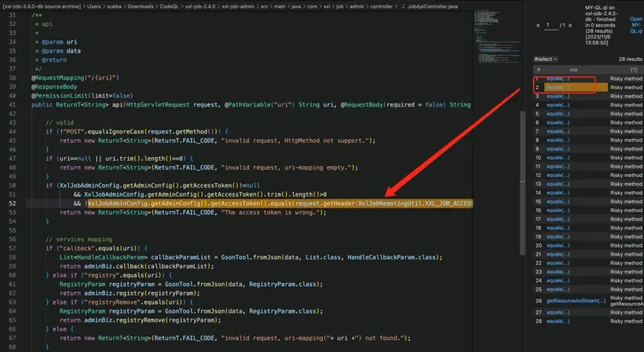
Task: Go to previous results page arrow
Action: (537, 25)
